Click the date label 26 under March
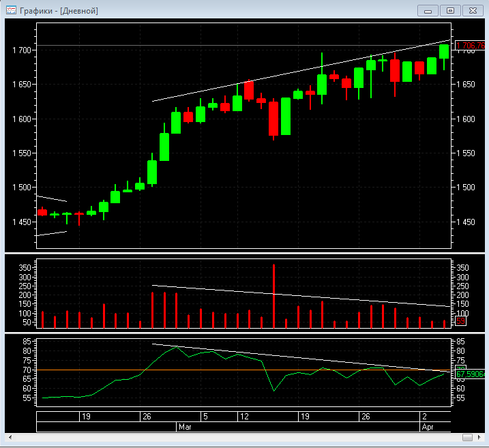 point(366,416)
